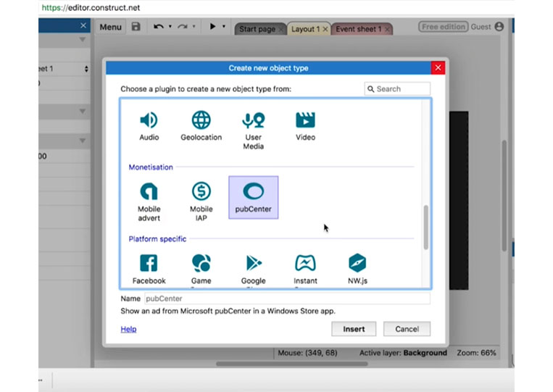Select the Facebook plugin
Screen dimensions: 553x392
point(149,269)
